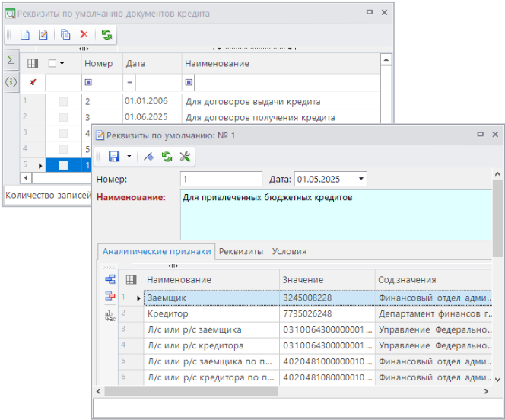505x420 pixels.
Task: Click the Значение column header
Action: point(302,280)
